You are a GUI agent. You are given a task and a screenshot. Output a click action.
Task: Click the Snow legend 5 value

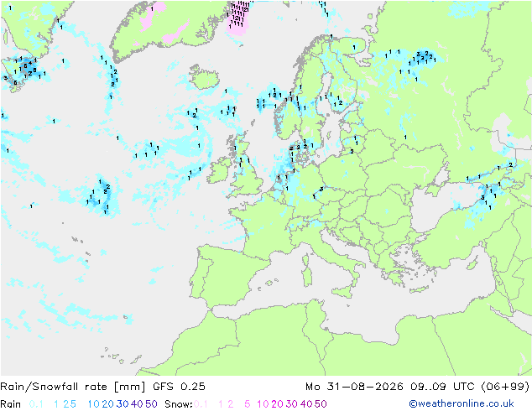click(x=248, y=404)
